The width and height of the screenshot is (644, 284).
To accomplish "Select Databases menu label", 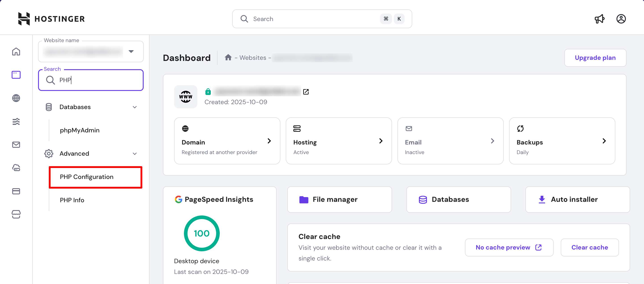I will pos(75,107).
